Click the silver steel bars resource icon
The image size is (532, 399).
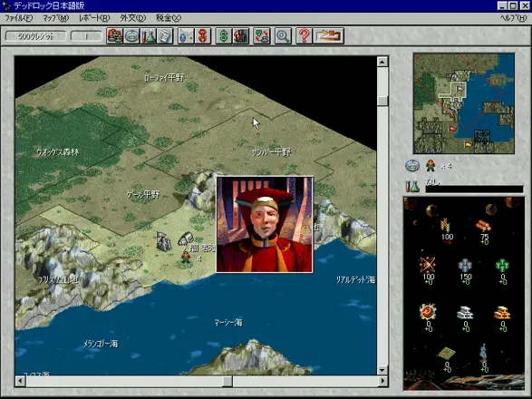(x=465, y=313)
